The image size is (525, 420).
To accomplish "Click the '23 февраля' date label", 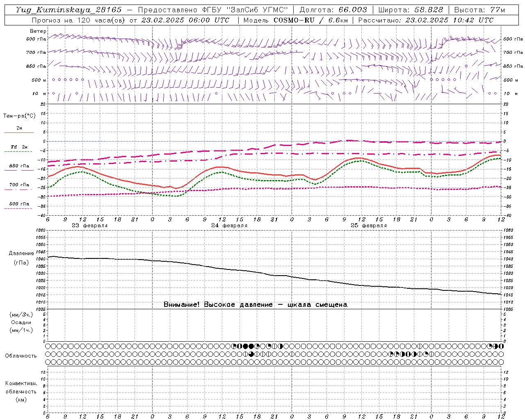I will [x=90, y=226].
